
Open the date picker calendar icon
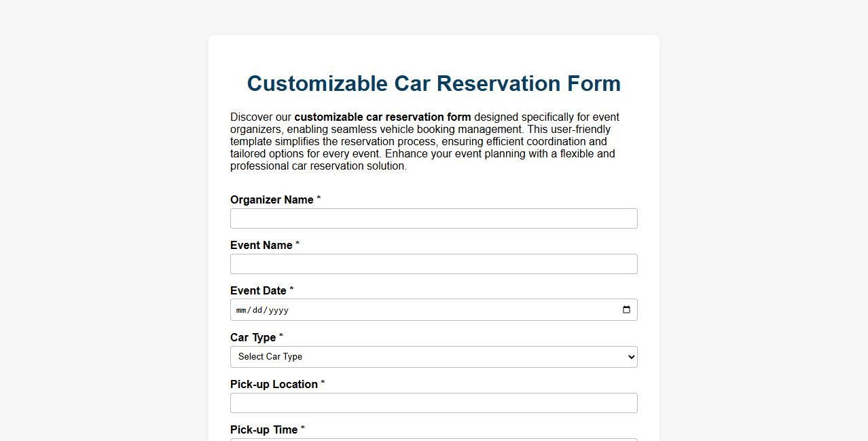click(626, 309)
